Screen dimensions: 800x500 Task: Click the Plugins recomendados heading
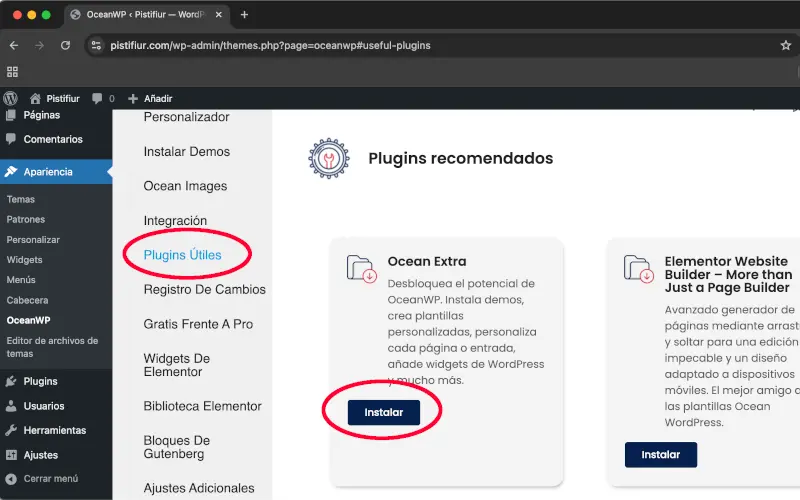coord(461,159)
